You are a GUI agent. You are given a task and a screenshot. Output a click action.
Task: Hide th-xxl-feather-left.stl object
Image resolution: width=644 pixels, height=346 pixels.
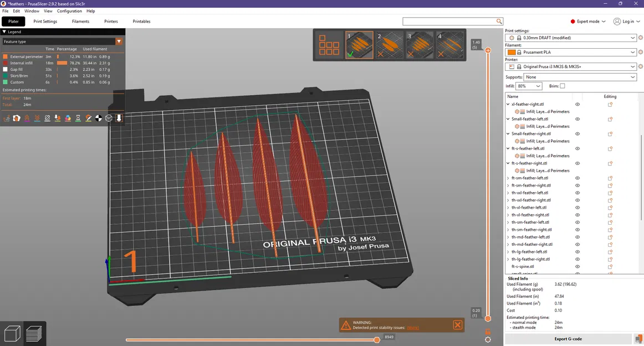click(577, 193)
